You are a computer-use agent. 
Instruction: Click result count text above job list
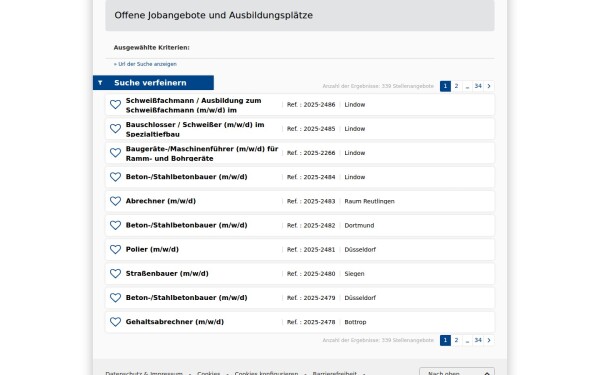[x=378, y=86]
